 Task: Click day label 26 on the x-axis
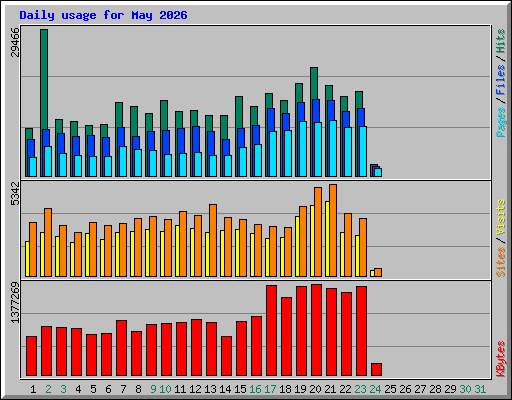[405, 389]
